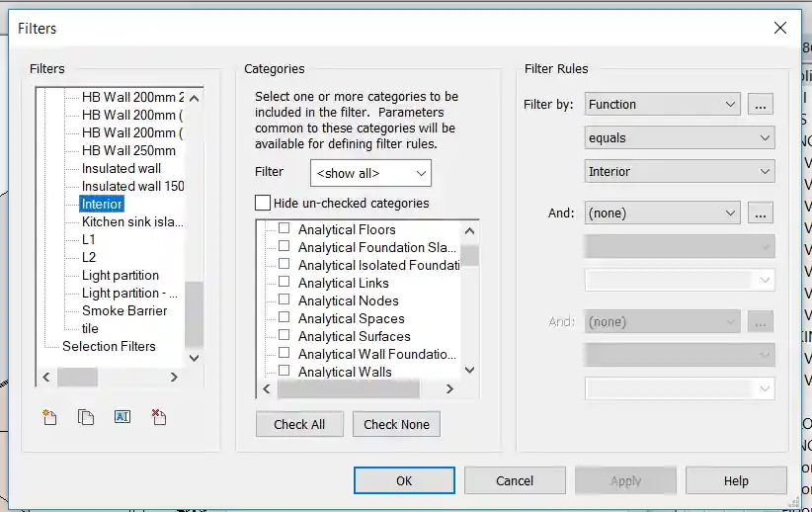Select the Smoke Barrier filter
Image resolution: width=812 pixels, height=512 pixels.
[124, 310]
